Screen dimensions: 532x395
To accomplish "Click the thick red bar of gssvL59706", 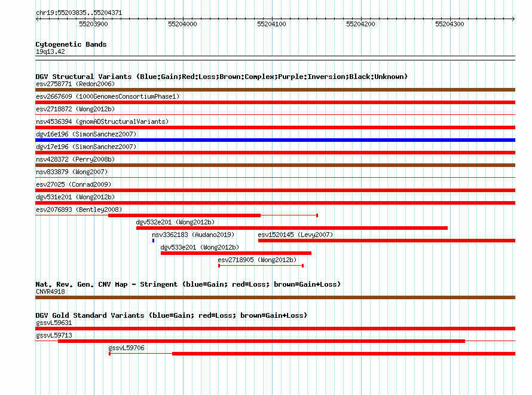I will click(x=344, y=354).
